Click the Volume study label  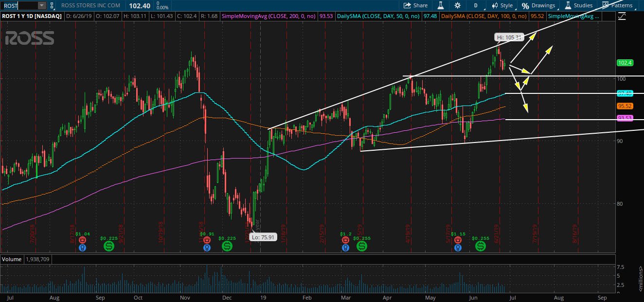12,259
